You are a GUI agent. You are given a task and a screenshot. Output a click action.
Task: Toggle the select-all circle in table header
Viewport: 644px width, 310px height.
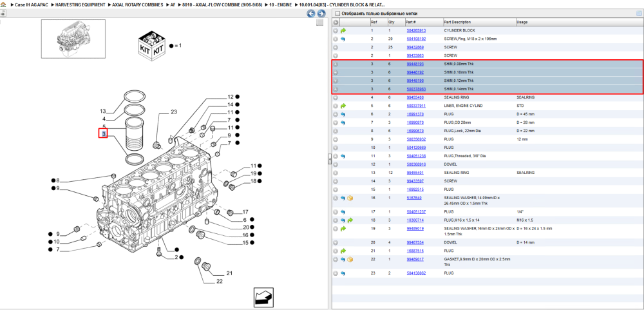(x=336, y=22)
